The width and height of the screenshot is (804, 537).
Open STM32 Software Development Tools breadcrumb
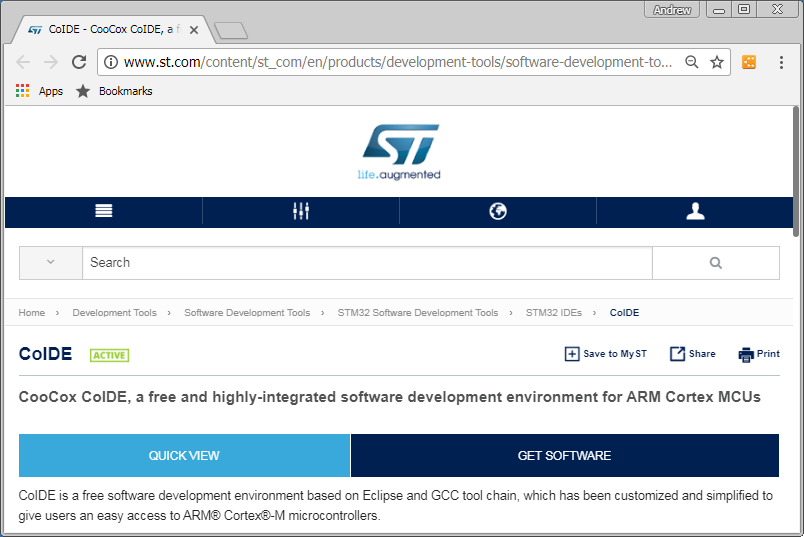click(418, 312)
